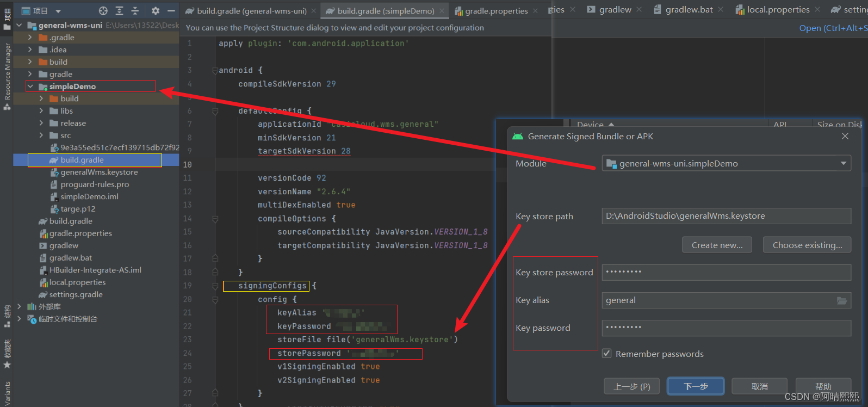The height and width of the screenshot is (407, 868).
Task: Click the Collapse All icon in project panel
Action: (135, 11)
